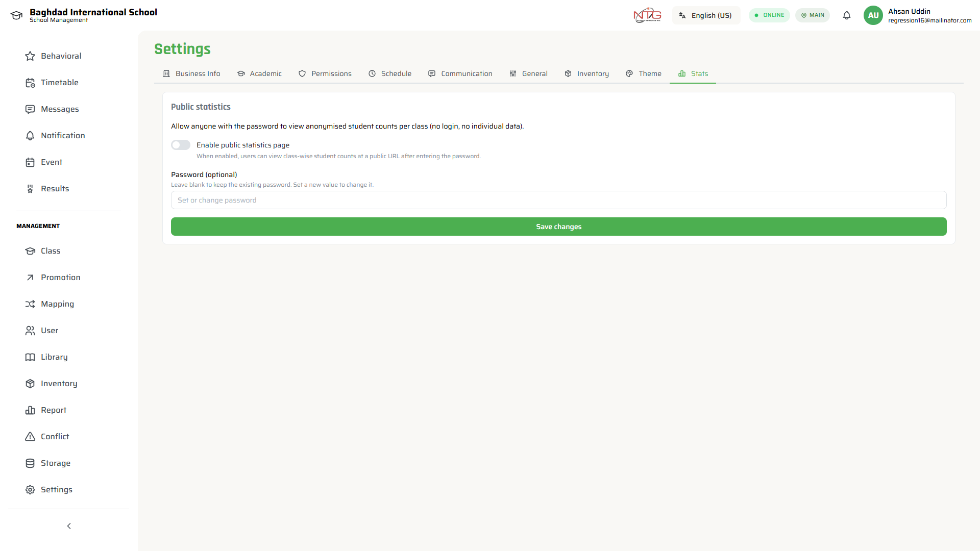Click the Behavioral star icon
Image resolution: width=980 pixels, height=551 pixels.
30,56
